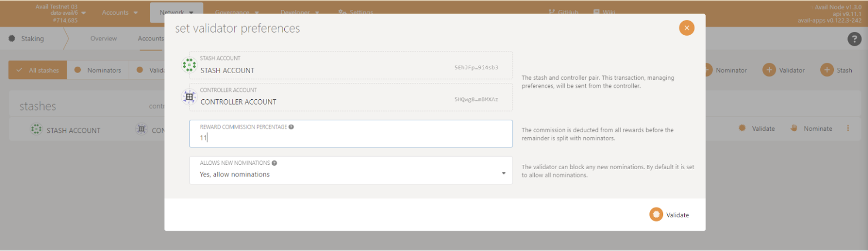Focus the reward commission percentage input field

pyautogui.click(x=350, y=138)
